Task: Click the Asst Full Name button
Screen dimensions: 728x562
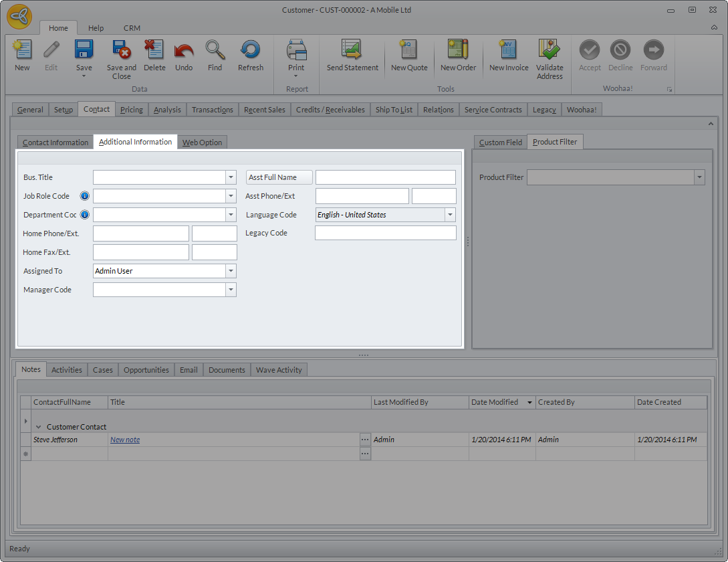Action: 279,177
